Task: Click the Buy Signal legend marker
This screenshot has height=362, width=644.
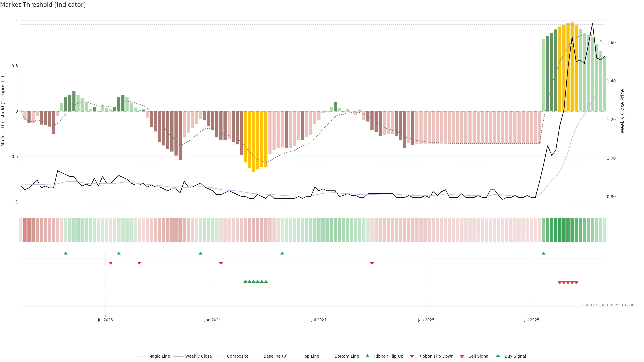Action: [x=498, y=356]
